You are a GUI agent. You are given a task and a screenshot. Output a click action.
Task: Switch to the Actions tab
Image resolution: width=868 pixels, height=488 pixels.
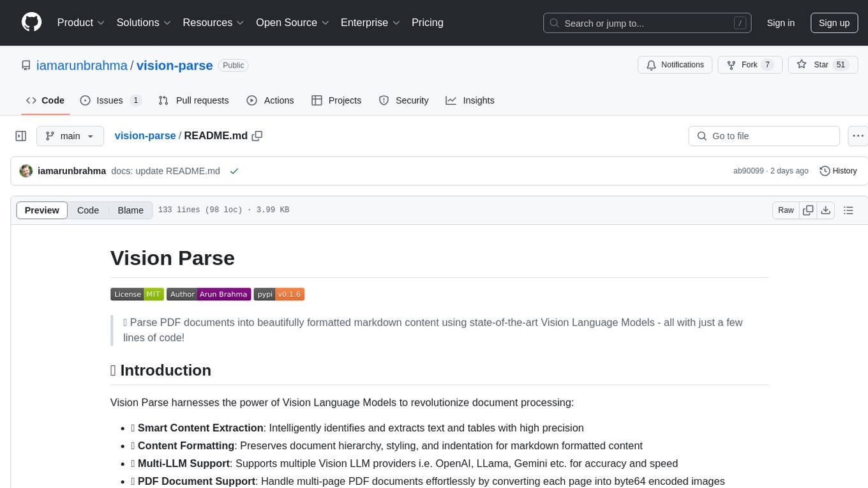click(270, 100)
